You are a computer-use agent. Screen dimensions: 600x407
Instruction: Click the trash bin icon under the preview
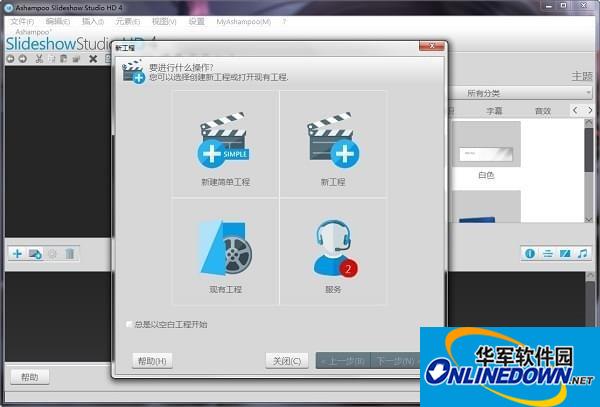pos(70,254)
